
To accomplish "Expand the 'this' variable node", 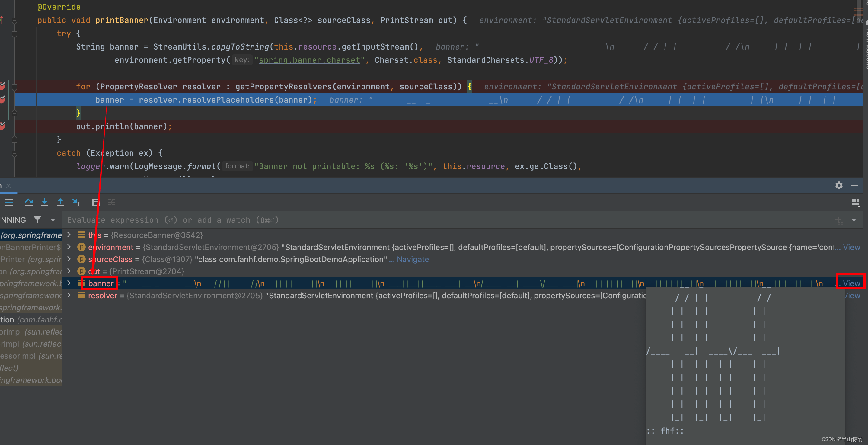I will (69, 235).
